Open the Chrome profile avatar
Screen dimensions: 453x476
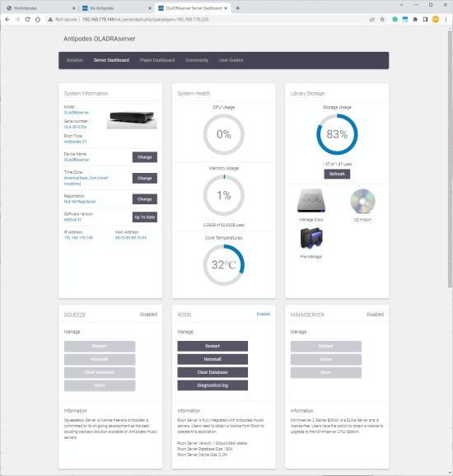tap(436, 20)
